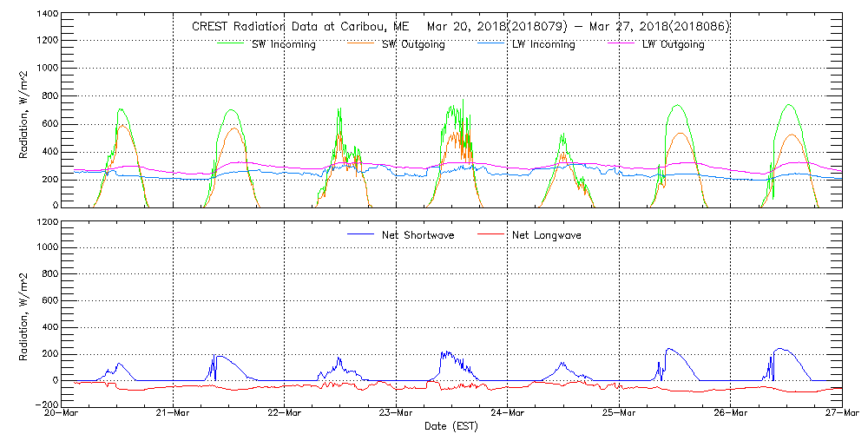The width and height of the screenshot is (868, 434).
Task: Click the Net Shortwave legend label
Action: point(420,235)
